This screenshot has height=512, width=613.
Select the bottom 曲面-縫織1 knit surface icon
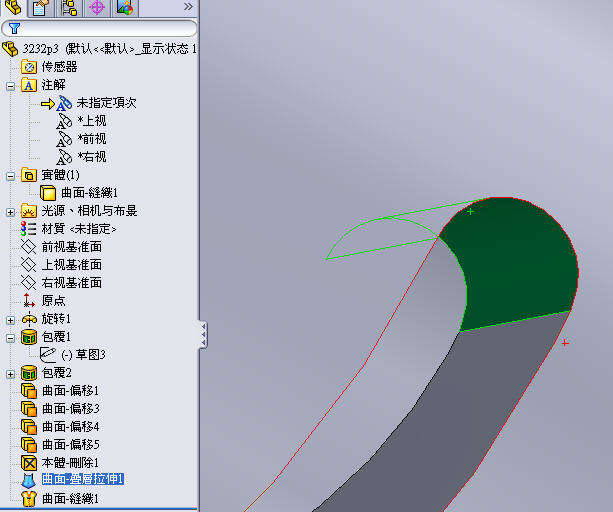pyautogui.click(x=29, y=499)
